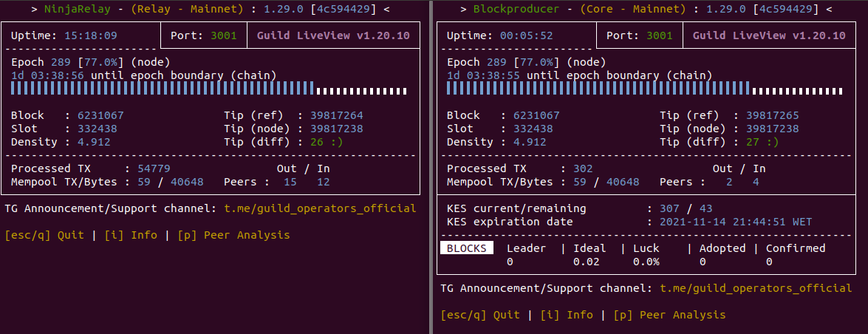Open Peer Analysis in Blockproducer pane

coord(670,315)
